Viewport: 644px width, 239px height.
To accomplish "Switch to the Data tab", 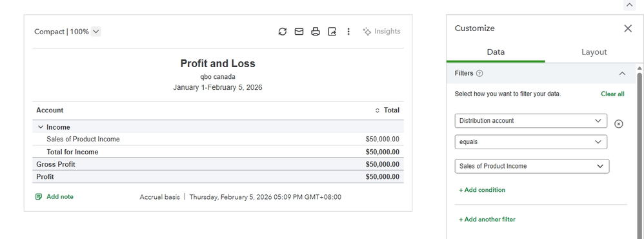I will point(496,52).
